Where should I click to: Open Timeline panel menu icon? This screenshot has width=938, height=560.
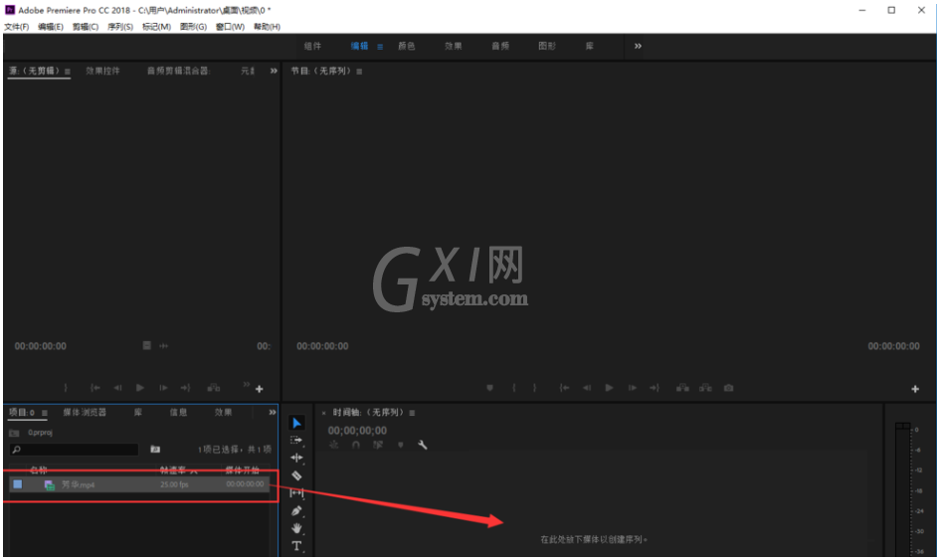coord(412,413)
